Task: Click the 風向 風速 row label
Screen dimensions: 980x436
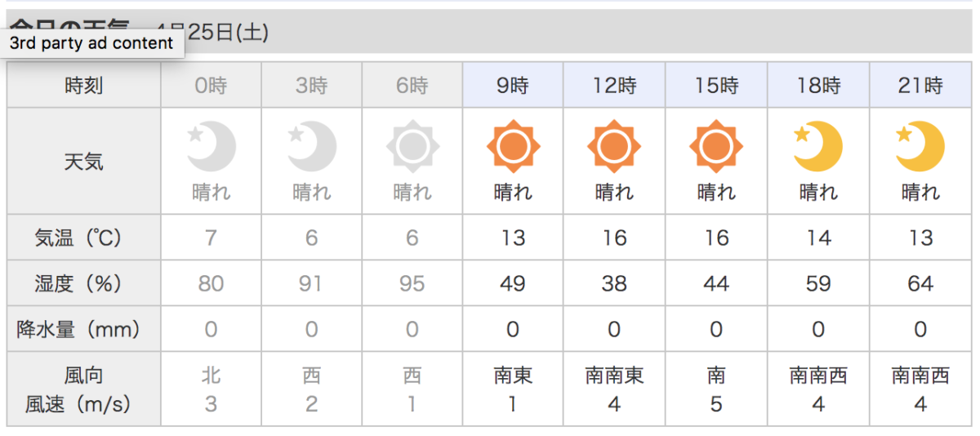Action: point(84,389)
